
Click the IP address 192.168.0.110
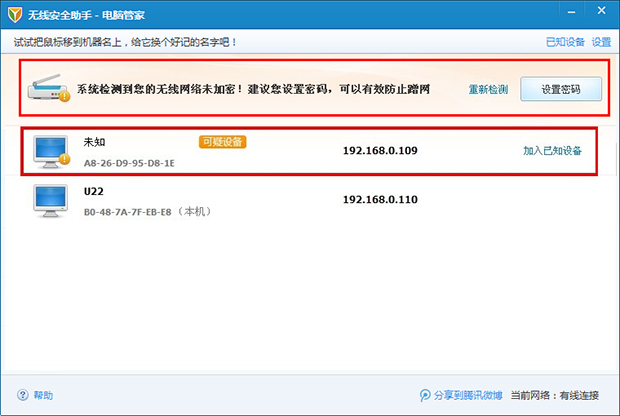pos(380,200)
